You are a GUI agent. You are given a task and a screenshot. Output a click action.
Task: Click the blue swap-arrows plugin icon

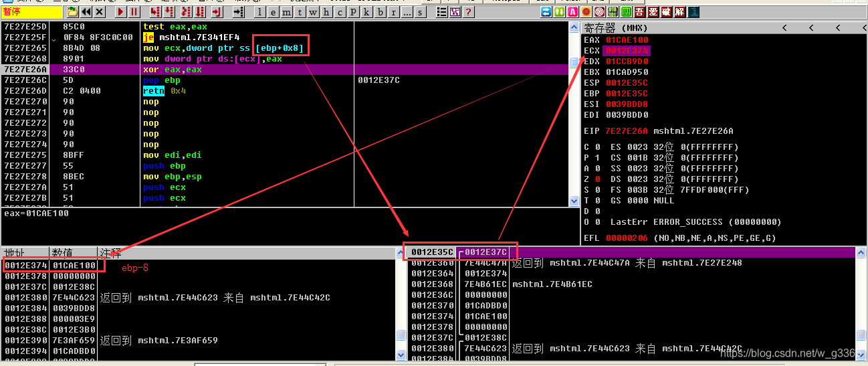point(546,11)
